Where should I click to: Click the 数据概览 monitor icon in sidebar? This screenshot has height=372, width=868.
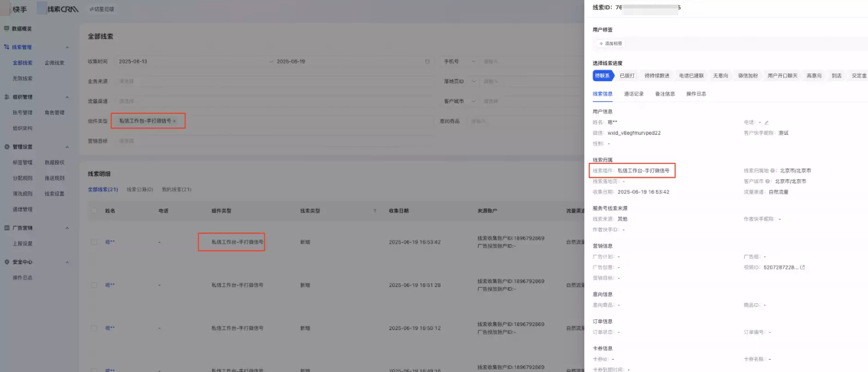[x=7, y=28]
